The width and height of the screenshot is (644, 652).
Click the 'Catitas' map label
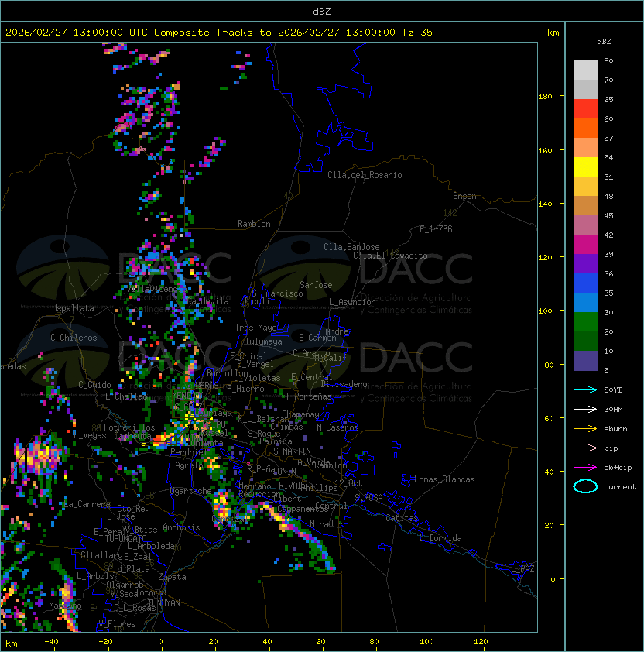click(x=402, y=518)
